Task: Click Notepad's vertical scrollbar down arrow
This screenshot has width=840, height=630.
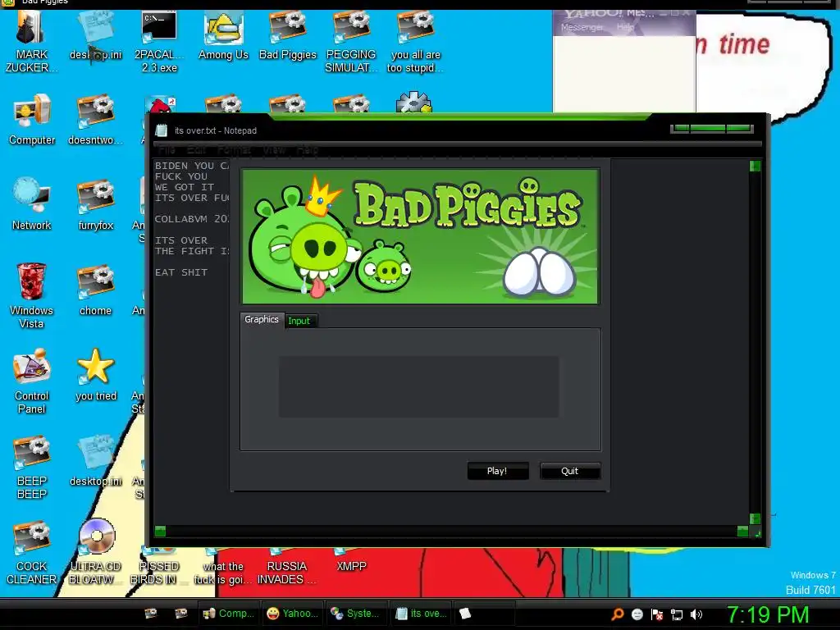Action: pos(755,518)
